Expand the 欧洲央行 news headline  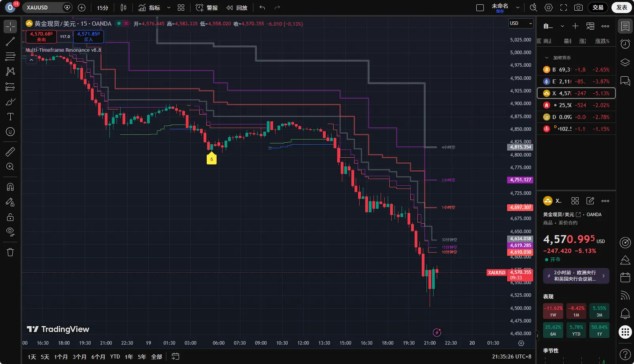pos(576,276)
